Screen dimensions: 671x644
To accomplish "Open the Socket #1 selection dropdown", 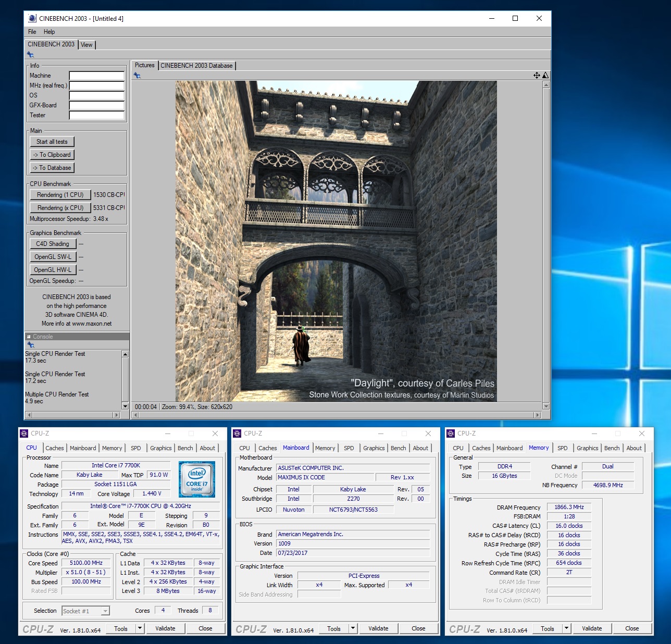I will pyautogui.click(x=86, y=611).
